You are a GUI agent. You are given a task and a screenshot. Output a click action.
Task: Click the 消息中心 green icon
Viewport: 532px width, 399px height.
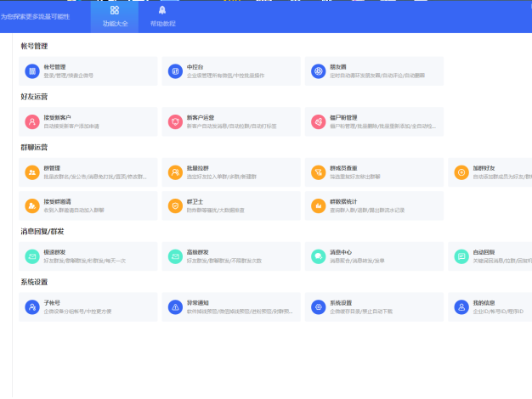tap(318, 256)
